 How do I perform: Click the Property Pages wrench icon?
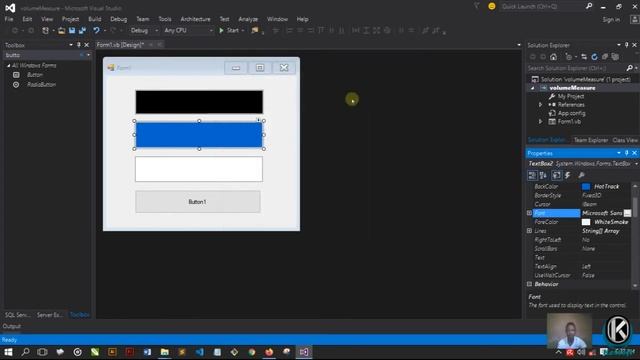[x=582, y=175]
